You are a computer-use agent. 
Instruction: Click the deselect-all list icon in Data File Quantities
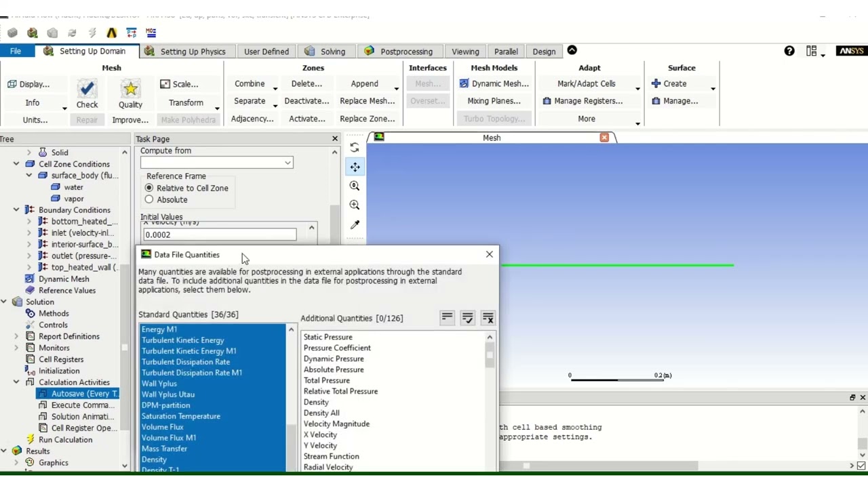click(488, 318)
